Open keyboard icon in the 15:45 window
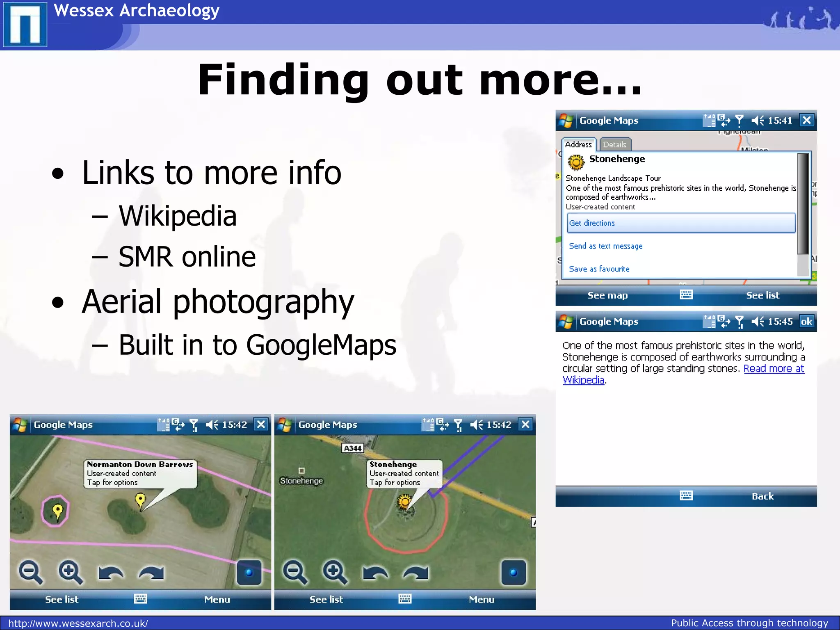 pyautogui.click(x=686, y=496)
